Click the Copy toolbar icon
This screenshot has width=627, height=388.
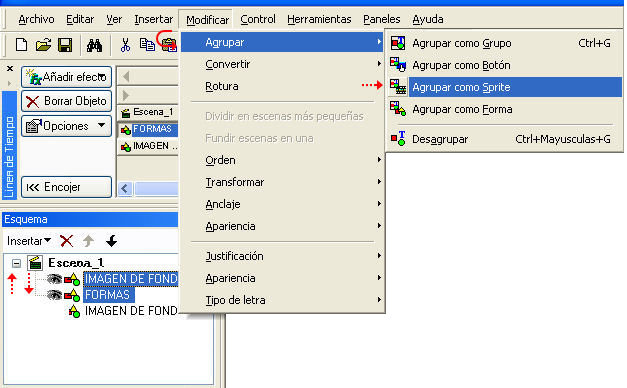click(147, 45)
